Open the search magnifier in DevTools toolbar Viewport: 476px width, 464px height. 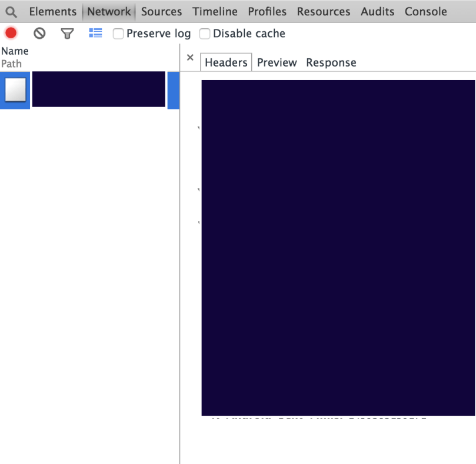coord(11,11)
